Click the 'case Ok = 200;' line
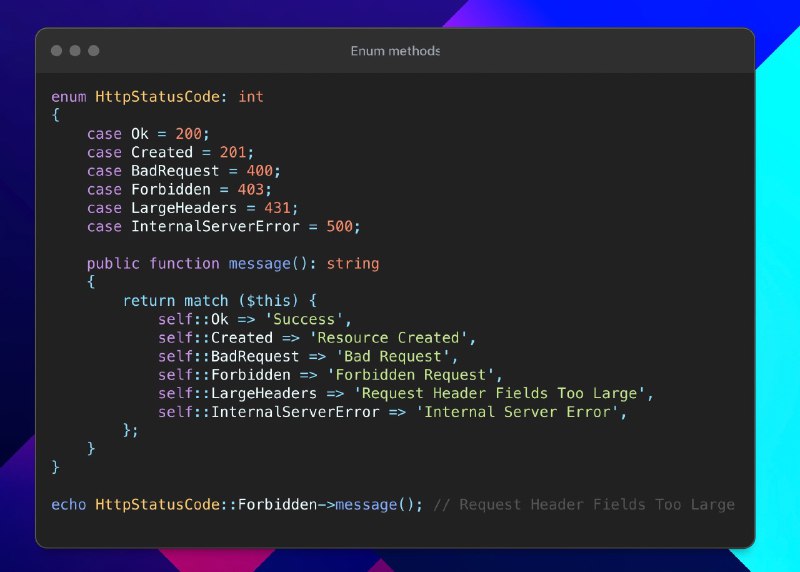This screenshot has width=800, height=572. coord(148,134)
